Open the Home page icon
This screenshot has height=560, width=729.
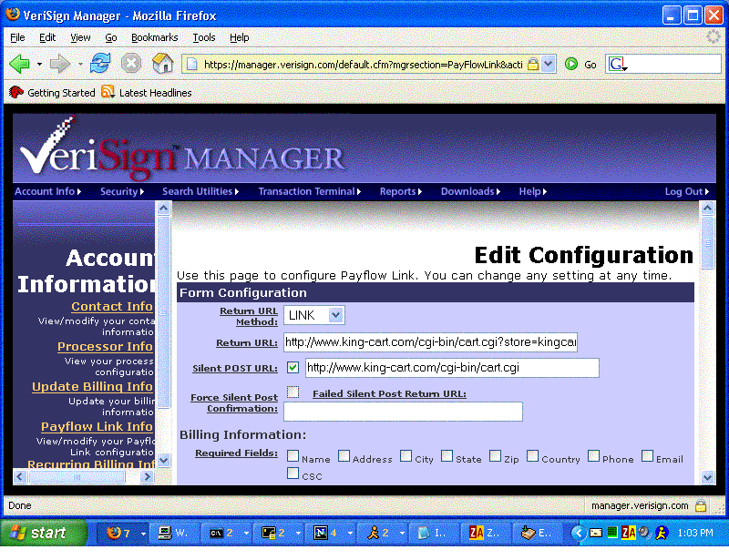(163, 63)
